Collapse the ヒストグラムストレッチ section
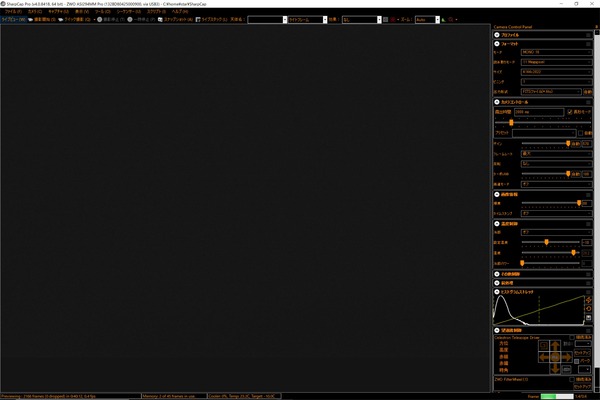 (x=497, y=292)
